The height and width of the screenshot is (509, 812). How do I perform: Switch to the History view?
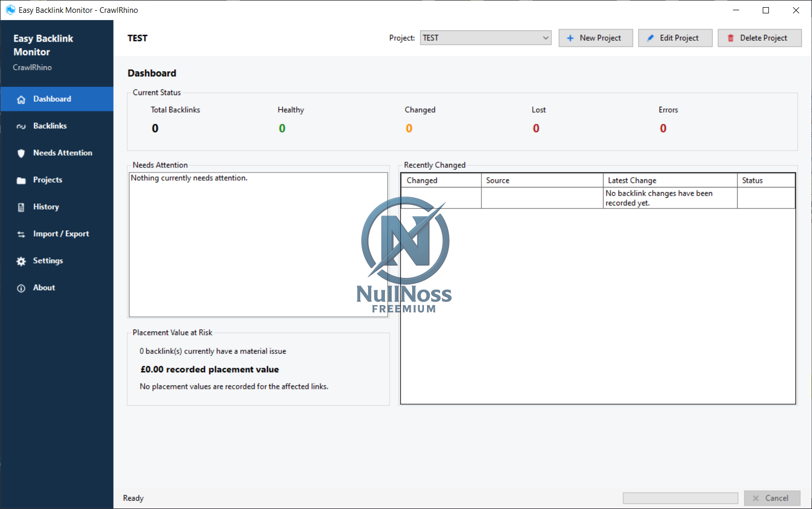point(57,207)
